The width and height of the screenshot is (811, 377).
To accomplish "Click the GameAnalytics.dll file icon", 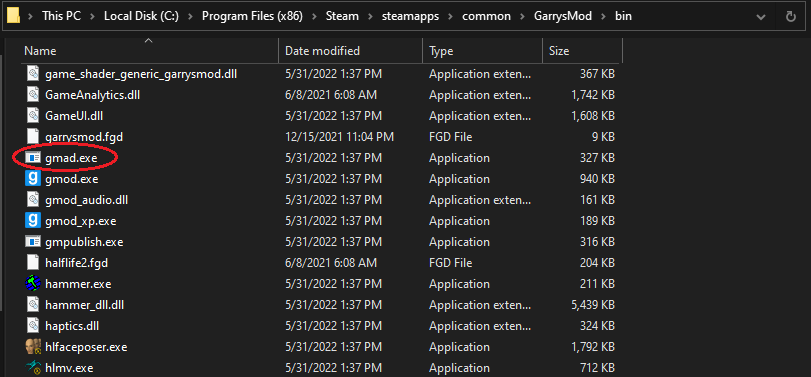I will [x=33, y=95].
